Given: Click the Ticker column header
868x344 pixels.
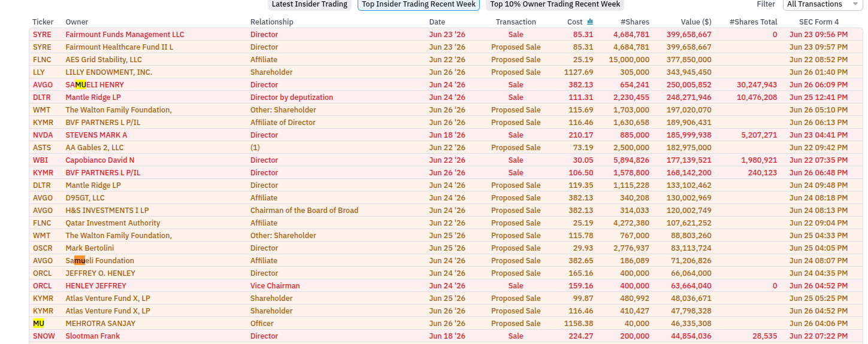Looking at the screenshot, I should click(x=43, y=22).
